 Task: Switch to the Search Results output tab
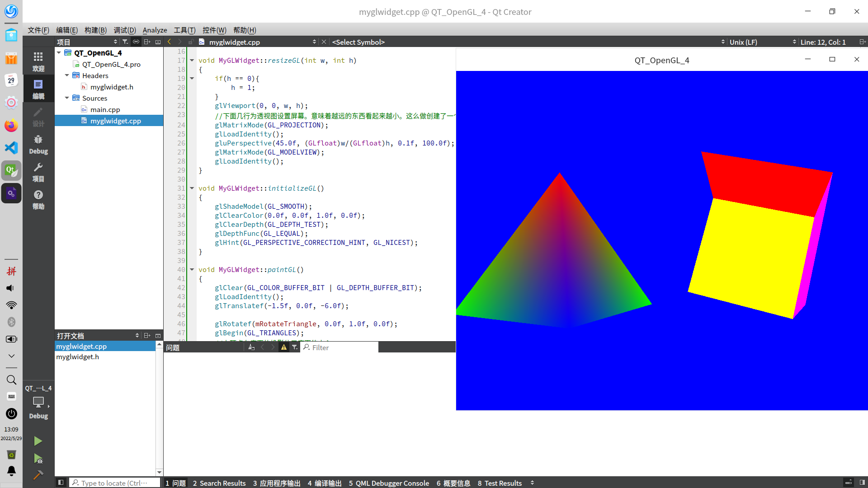(x=219, y=483)
